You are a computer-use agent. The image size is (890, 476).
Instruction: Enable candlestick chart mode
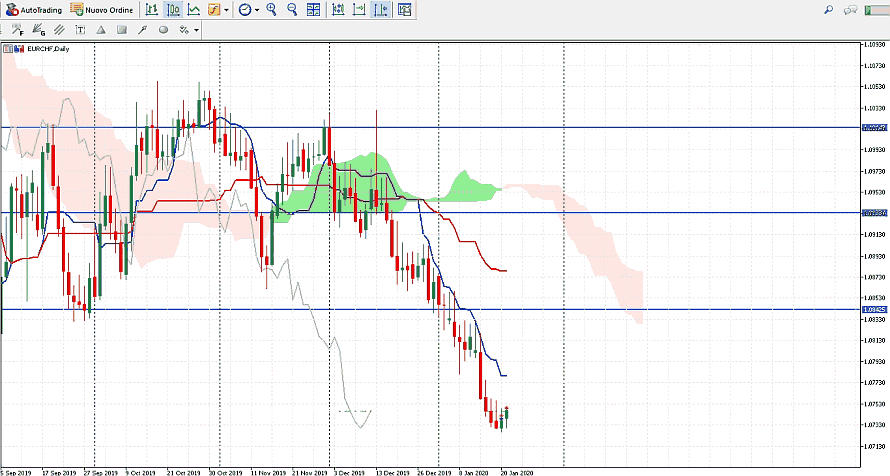pos(173,9)
